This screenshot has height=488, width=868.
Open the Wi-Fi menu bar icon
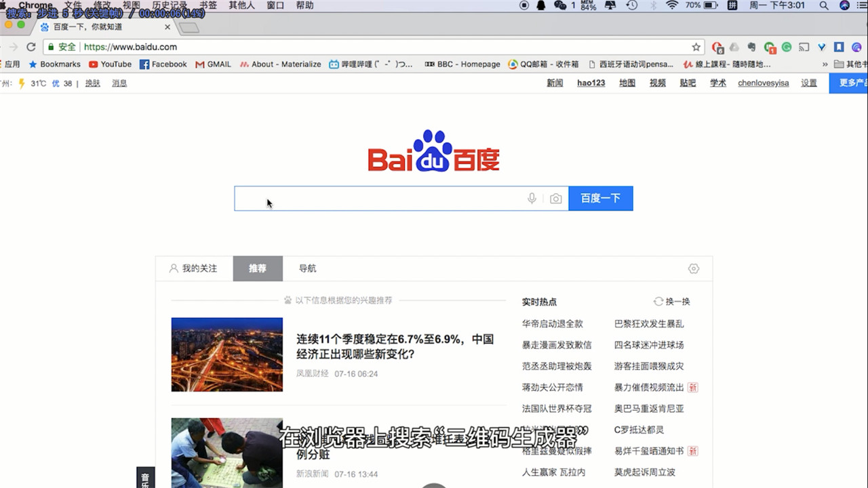(671, 5)
